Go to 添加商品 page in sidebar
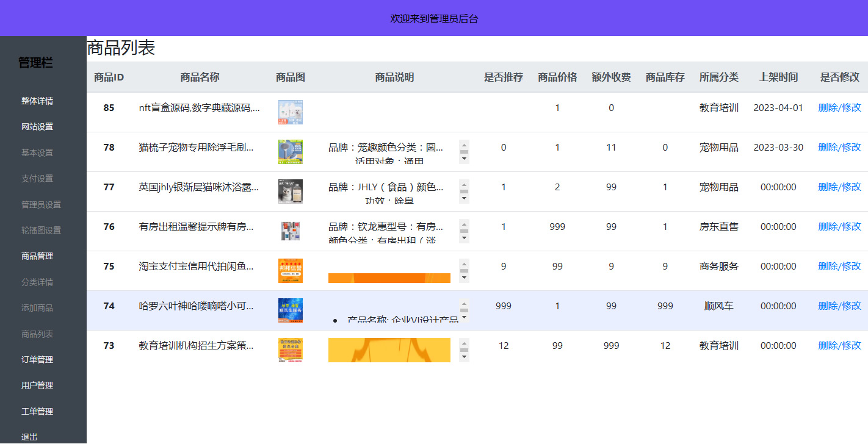The height and width of the screenshot is (444, 868). (x=37, y=308)
